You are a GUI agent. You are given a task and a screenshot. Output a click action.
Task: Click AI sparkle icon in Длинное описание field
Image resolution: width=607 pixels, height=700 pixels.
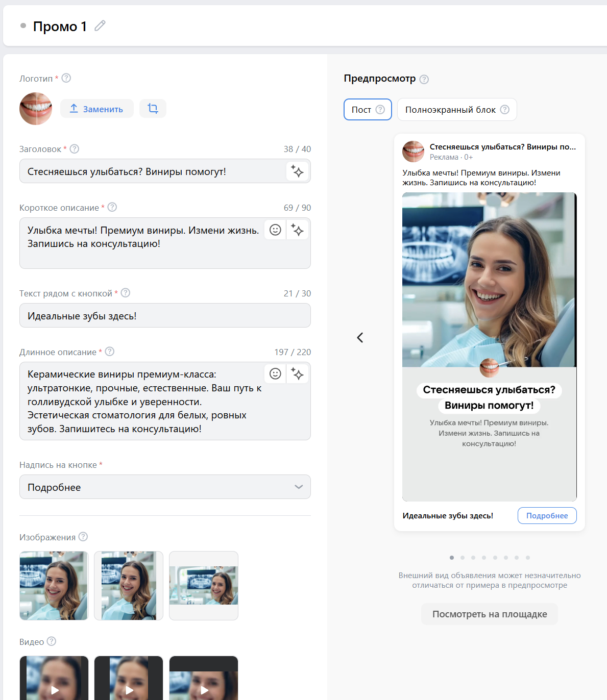point(297,374)
